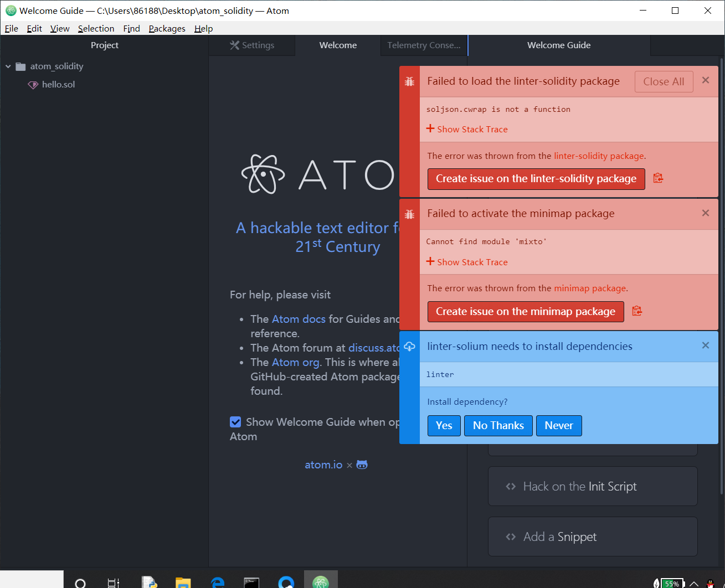
Task: Dismiss the linter-solidity error notification
Action: point(706,80)
